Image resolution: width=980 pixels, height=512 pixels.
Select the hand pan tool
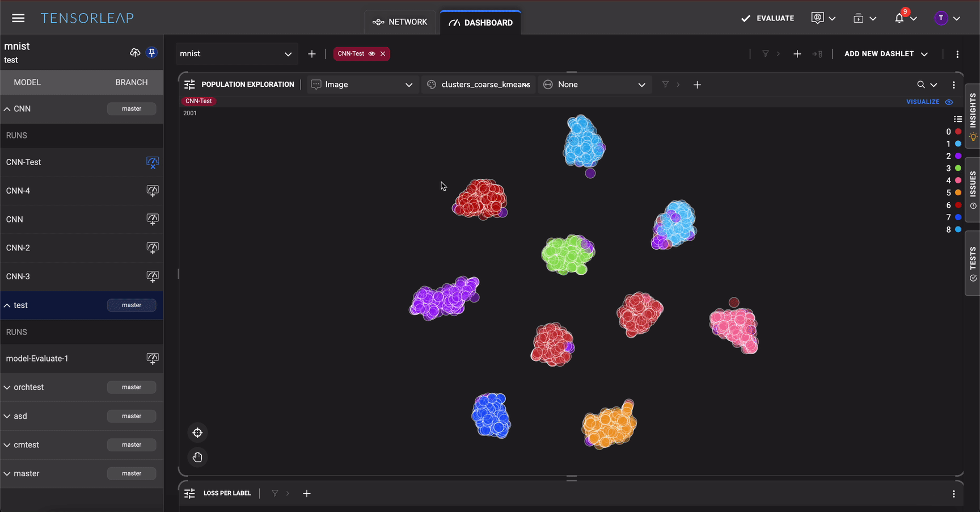tap(197, 458)
